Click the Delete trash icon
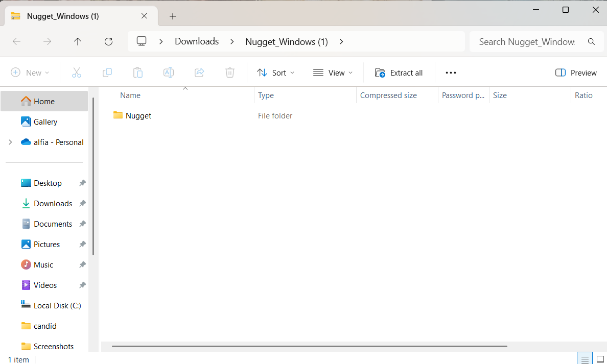607x364 pixels. coord(230,72)
